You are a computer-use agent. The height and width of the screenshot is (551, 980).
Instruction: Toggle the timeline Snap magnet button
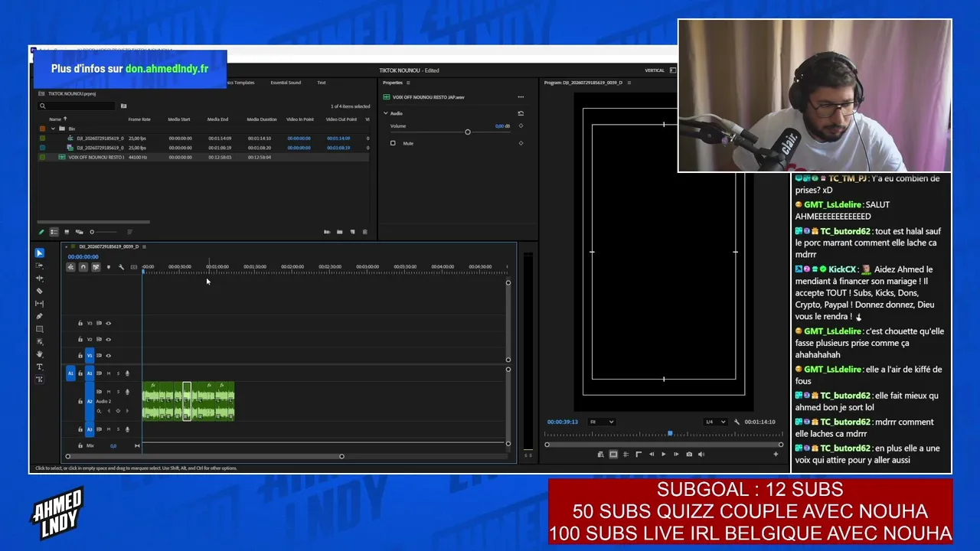click(x=83, y=267)
